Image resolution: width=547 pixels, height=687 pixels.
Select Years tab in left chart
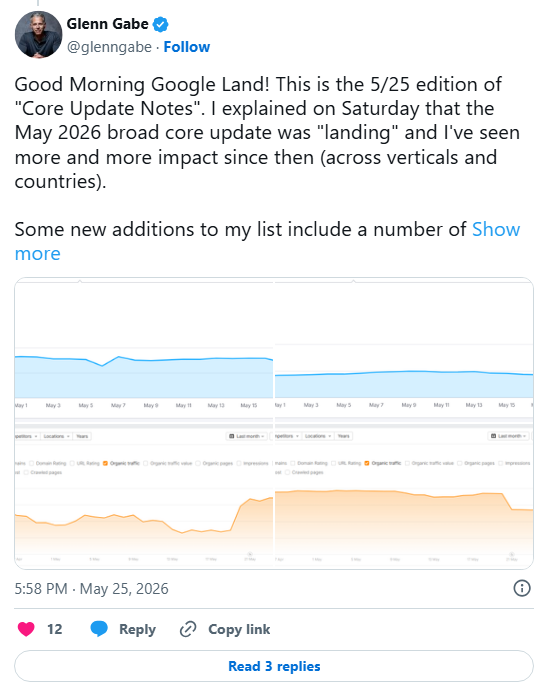[x=82, y=436]
